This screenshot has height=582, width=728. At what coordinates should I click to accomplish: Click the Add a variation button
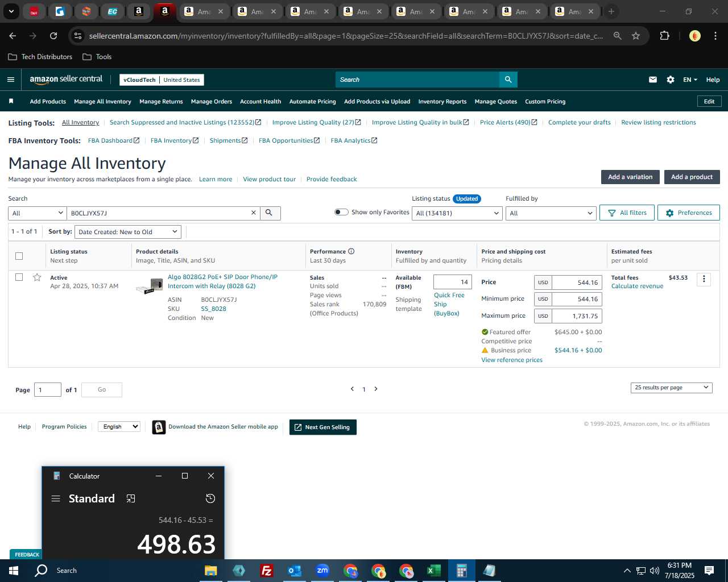630,177
